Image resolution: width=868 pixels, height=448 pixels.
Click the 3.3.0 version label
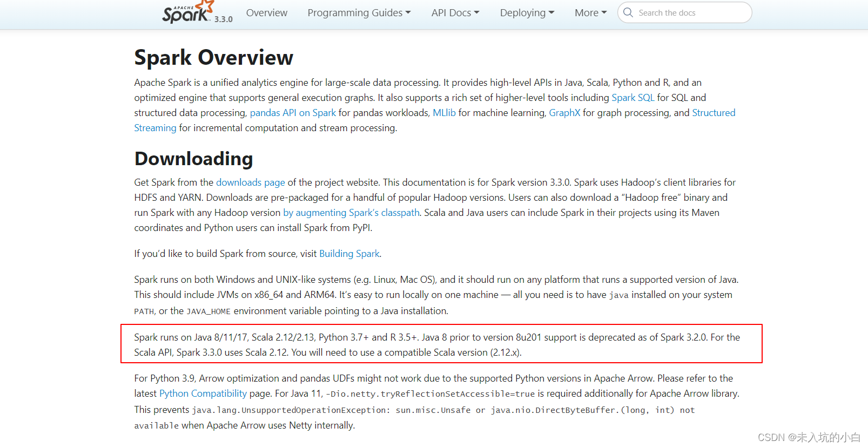(x=224, y=19)
